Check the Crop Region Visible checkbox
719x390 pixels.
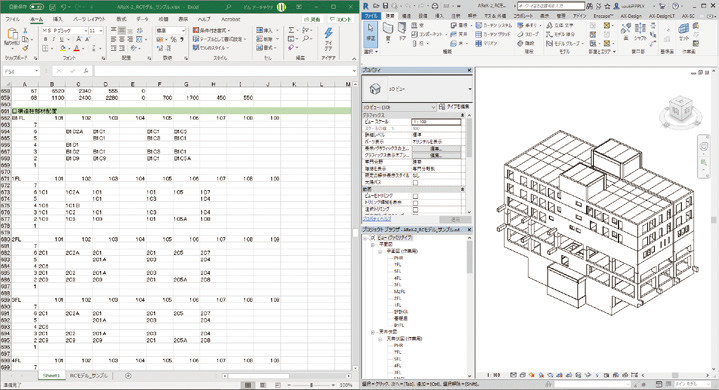(x=415, y=202)
